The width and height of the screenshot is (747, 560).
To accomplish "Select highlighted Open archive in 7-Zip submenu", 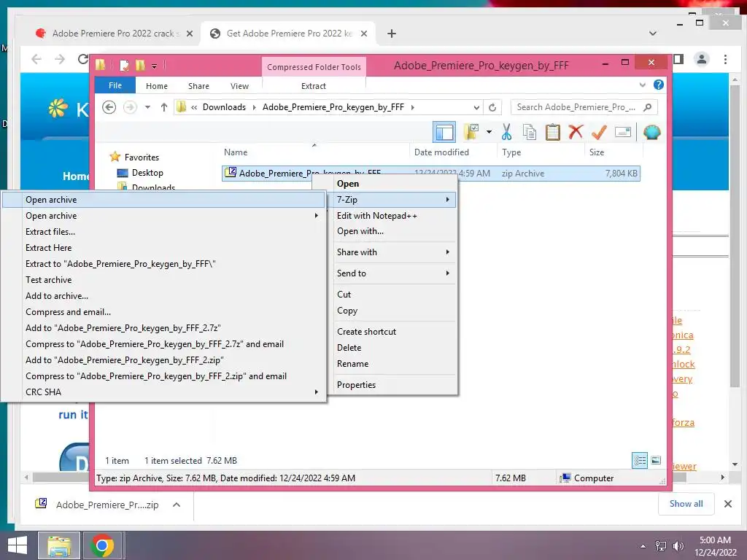I will coord(164,200).
